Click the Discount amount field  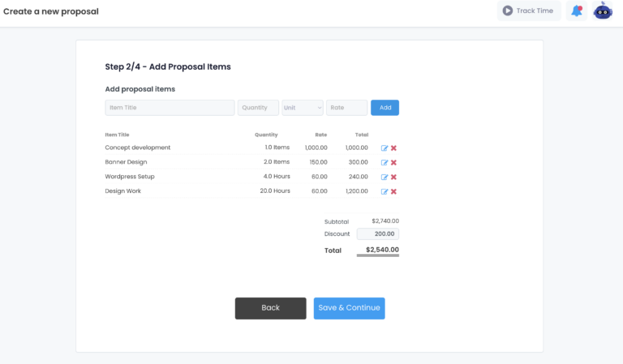[377, 234]
